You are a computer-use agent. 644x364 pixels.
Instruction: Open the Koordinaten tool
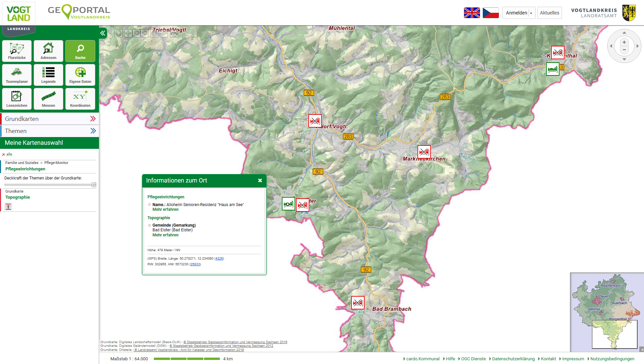pyautogui.click(x=80, y=99)
